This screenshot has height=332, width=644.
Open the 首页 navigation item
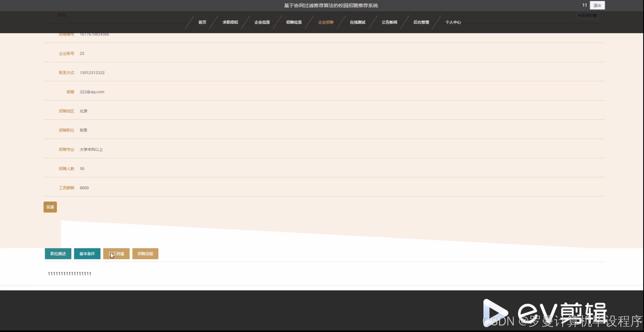tap(202, 22)
